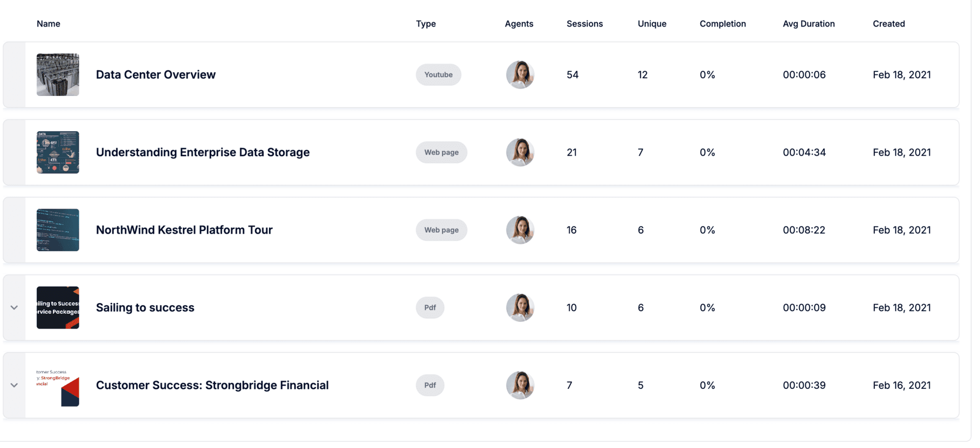The image size is (980, 448).
Task: Click the Youtube type badge on Data Center Overview
Action: (438, 74)
